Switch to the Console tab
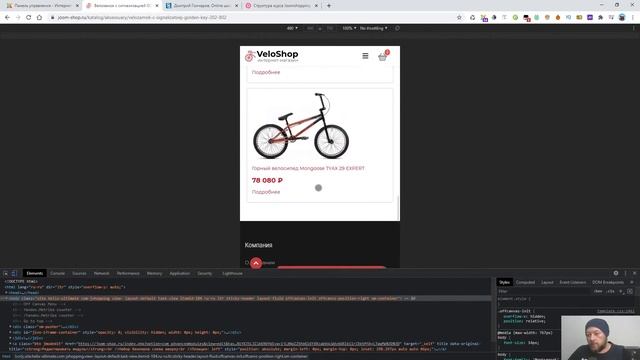 tap(58, 273)
